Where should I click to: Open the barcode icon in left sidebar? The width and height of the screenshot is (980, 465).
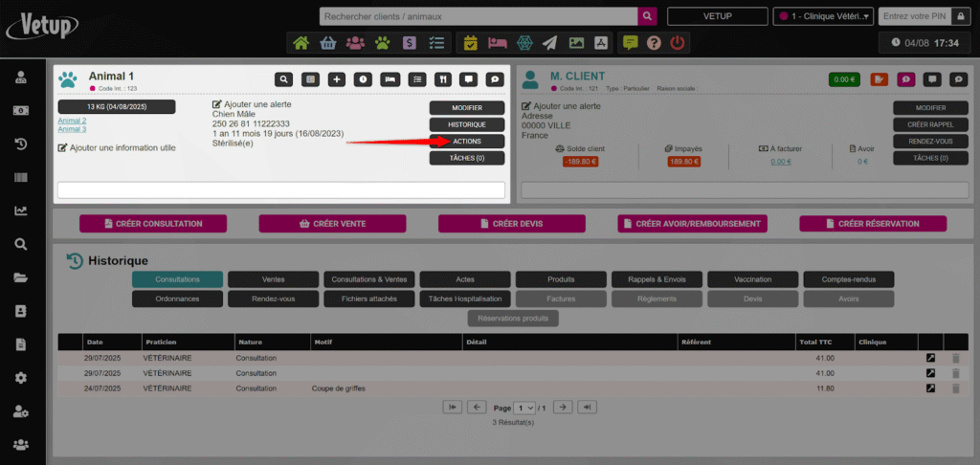pos(20,178)
